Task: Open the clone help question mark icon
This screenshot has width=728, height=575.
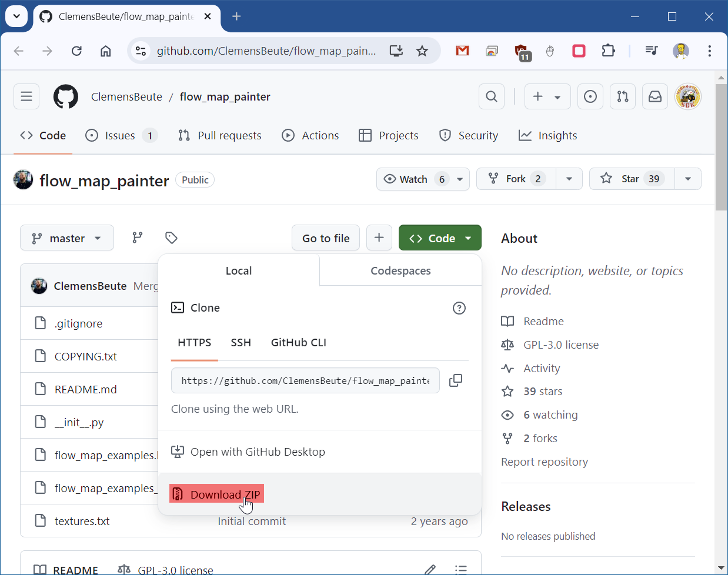Action: 459,308
